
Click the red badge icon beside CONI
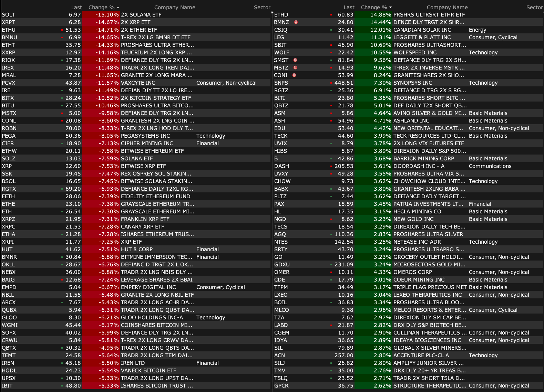(x=294, y=75)
